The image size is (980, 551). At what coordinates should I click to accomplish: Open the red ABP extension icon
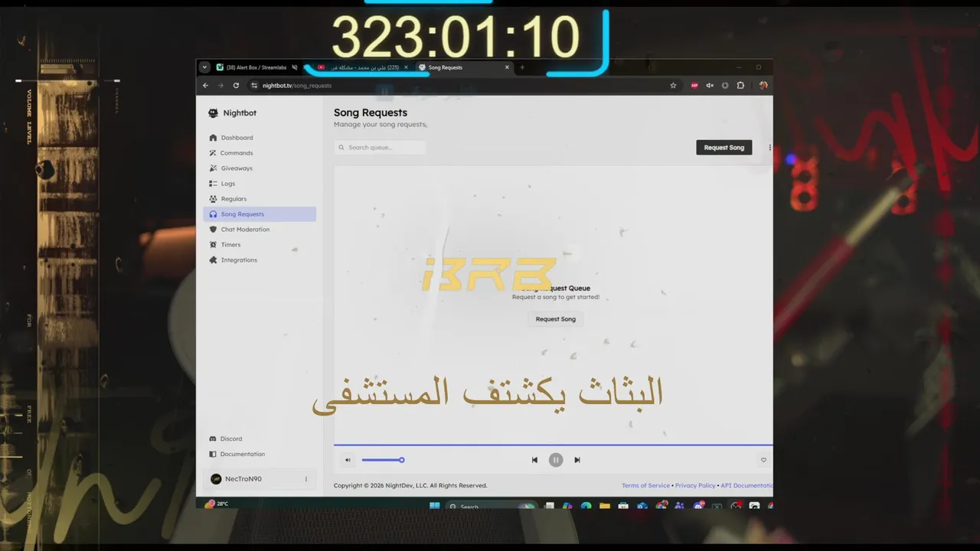[694, 86]
